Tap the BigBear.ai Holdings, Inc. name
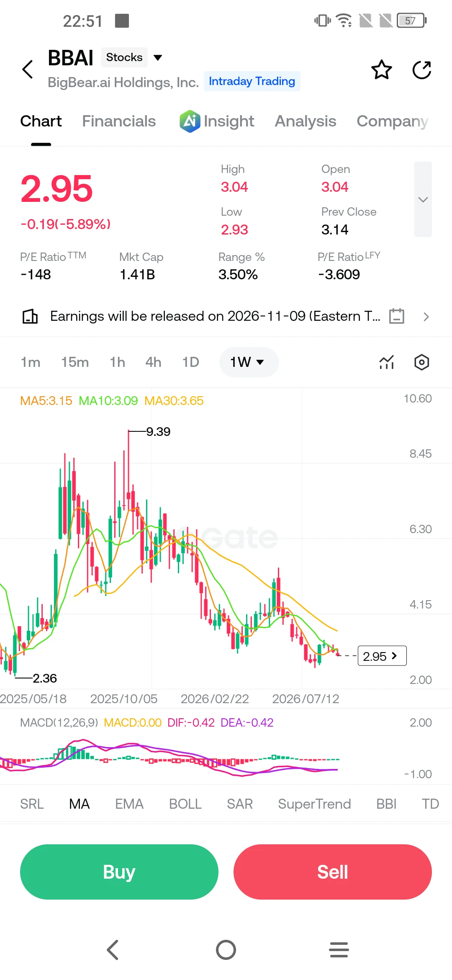Screen dimensions: 452x980 (x=123, y=82)
